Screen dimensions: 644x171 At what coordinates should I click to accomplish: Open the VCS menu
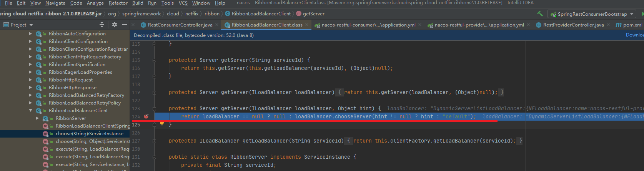(183, 3)
